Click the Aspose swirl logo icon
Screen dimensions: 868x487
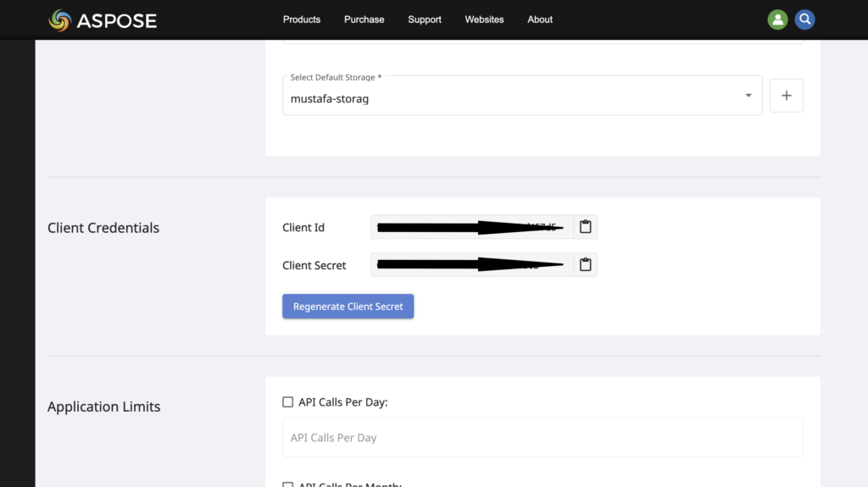[x=59, y=19]
